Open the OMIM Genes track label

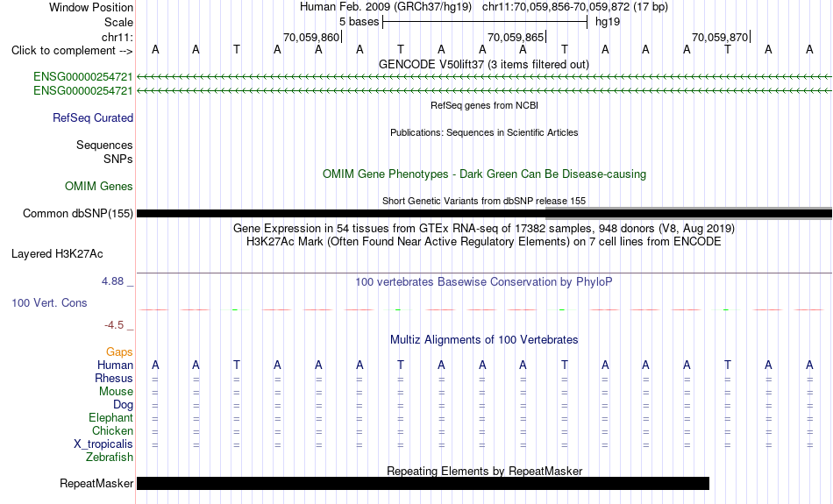(x=99, y=187)
